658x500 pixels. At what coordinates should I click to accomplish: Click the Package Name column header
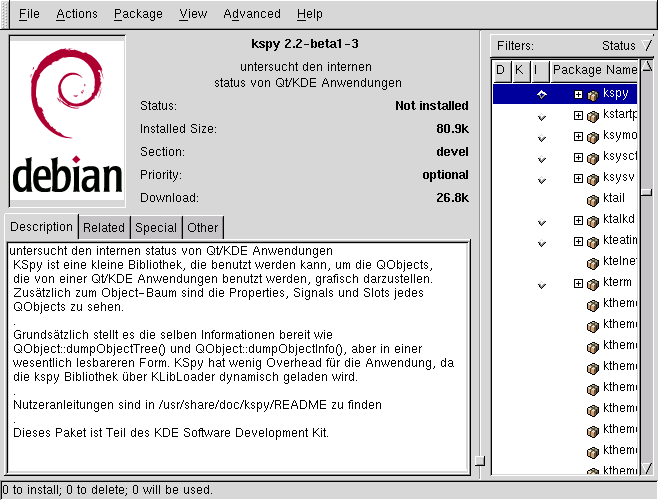coord(594,70)
